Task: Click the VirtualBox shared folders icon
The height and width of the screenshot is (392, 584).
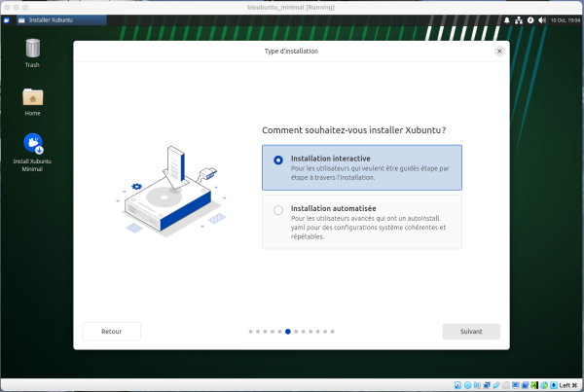Action: click(x=506, y=385)
